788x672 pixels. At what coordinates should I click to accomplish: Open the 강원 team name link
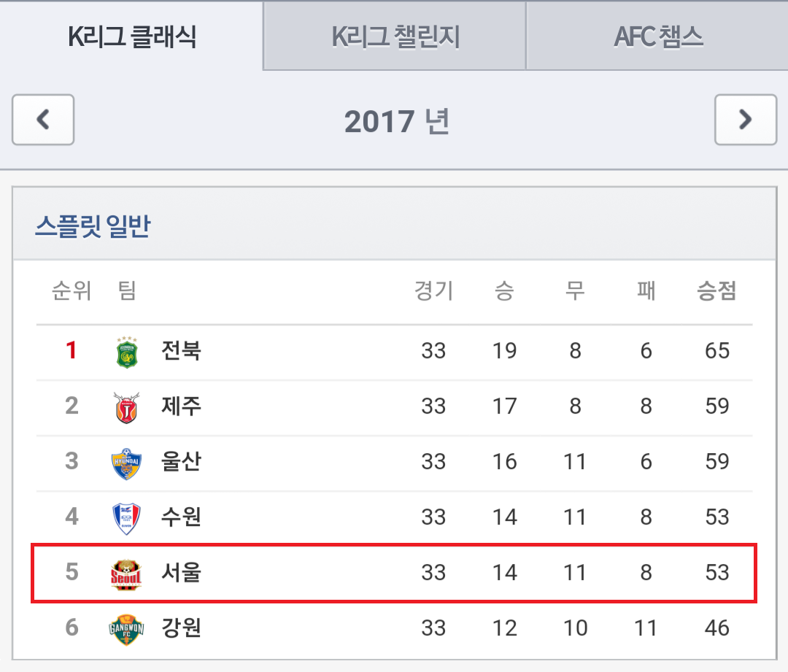point(181,627)
